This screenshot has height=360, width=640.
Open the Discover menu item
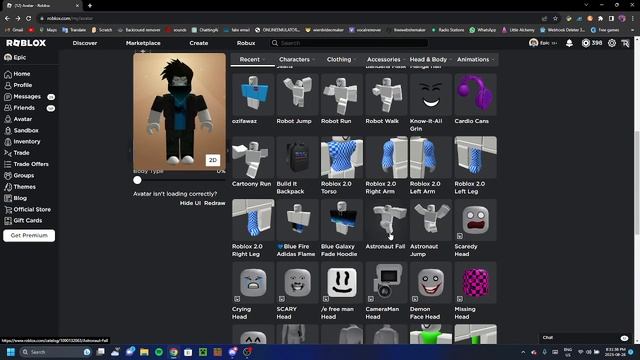(85, 43)
